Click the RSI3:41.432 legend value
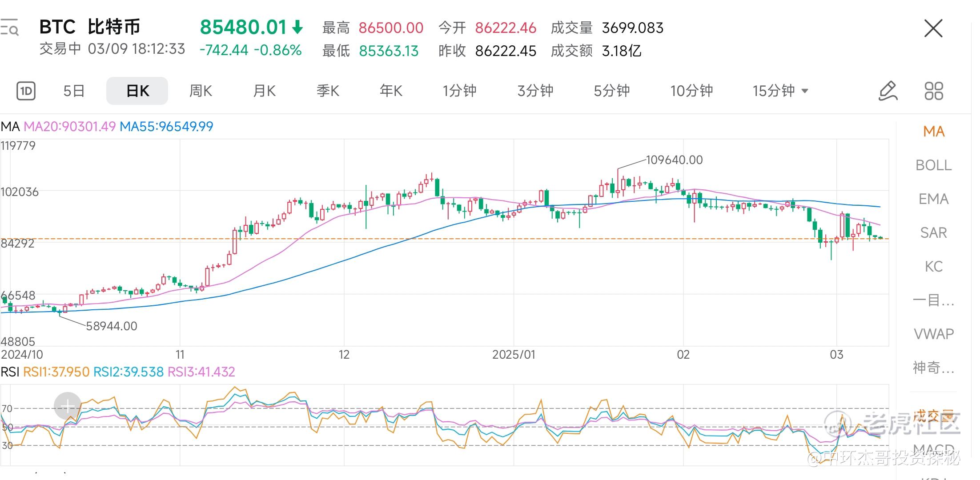The width and height of the screenshot is (980, 480). pos(201,372)
